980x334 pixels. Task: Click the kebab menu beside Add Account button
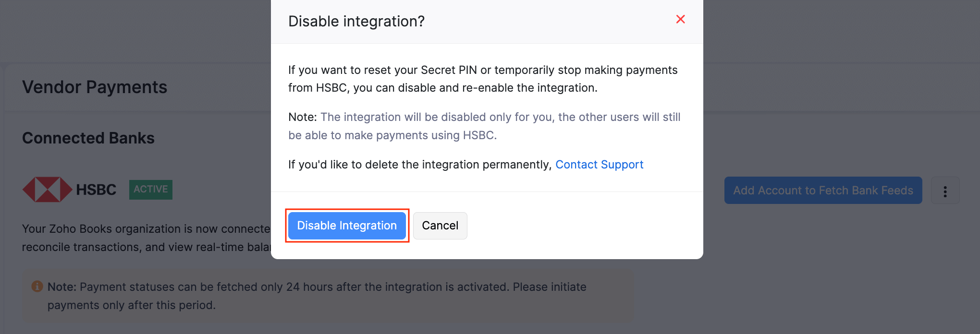945,190
